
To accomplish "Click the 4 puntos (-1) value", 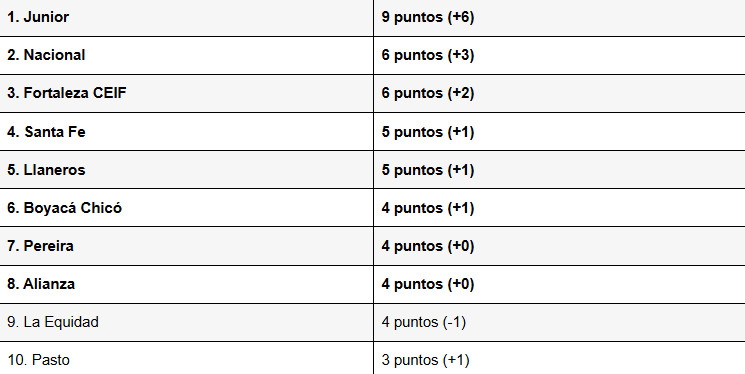I will click(424, 322).
